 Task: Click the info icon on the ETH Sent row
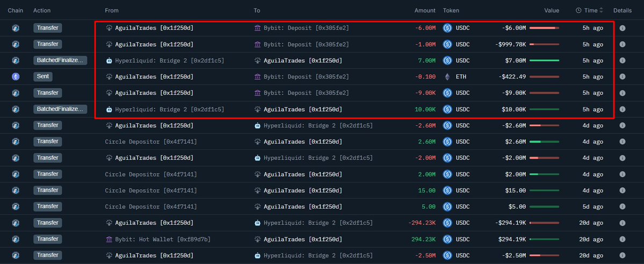[622, 76]
